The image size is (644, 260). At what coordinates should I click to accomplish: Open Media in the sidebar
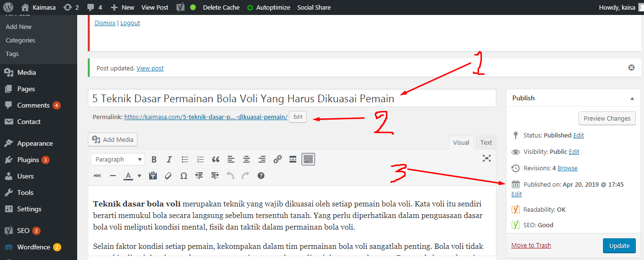(27, 72)
